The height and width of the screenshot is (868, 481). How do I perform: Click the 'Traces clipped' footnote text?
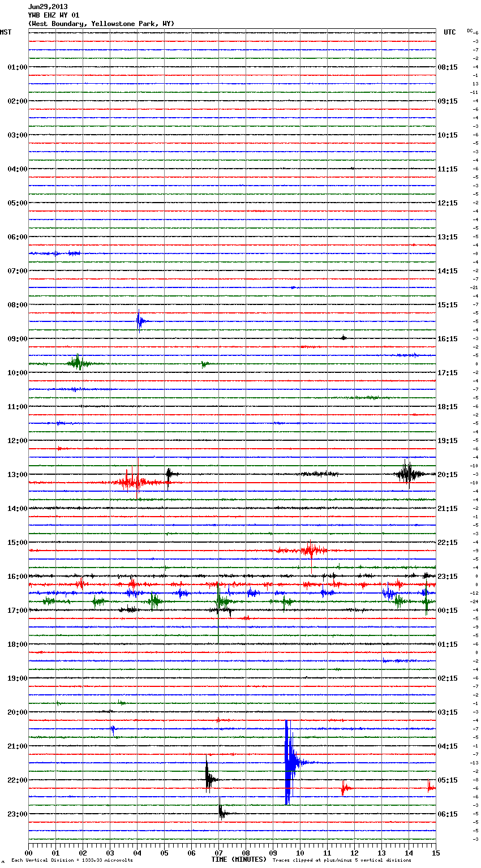point(342,861)
